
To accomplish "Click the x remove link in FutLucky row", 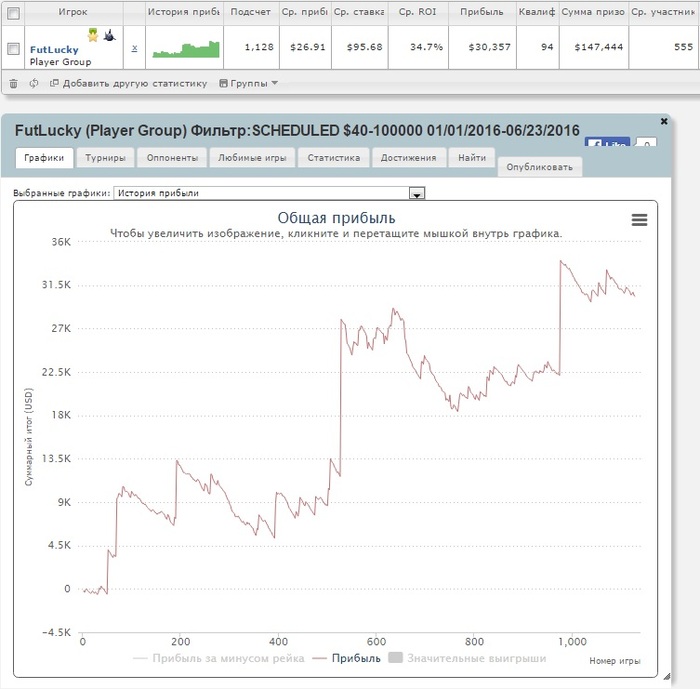I will point(134,48).
